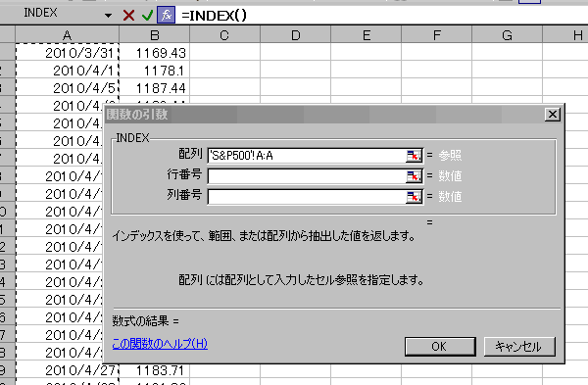This screenshot has height=385, width=588.
Task: Select column E header
Action: (366, 35)
